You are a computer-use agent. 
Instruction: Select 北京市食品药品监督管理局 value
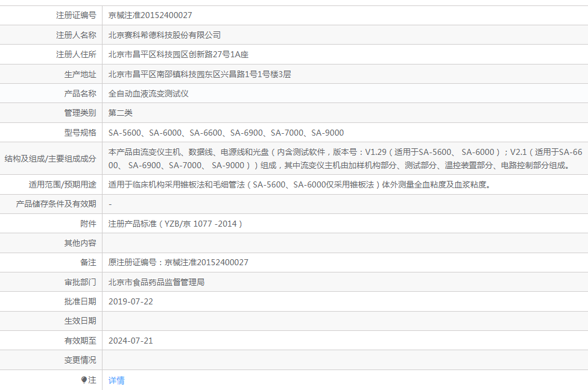[x=156, y=282]
